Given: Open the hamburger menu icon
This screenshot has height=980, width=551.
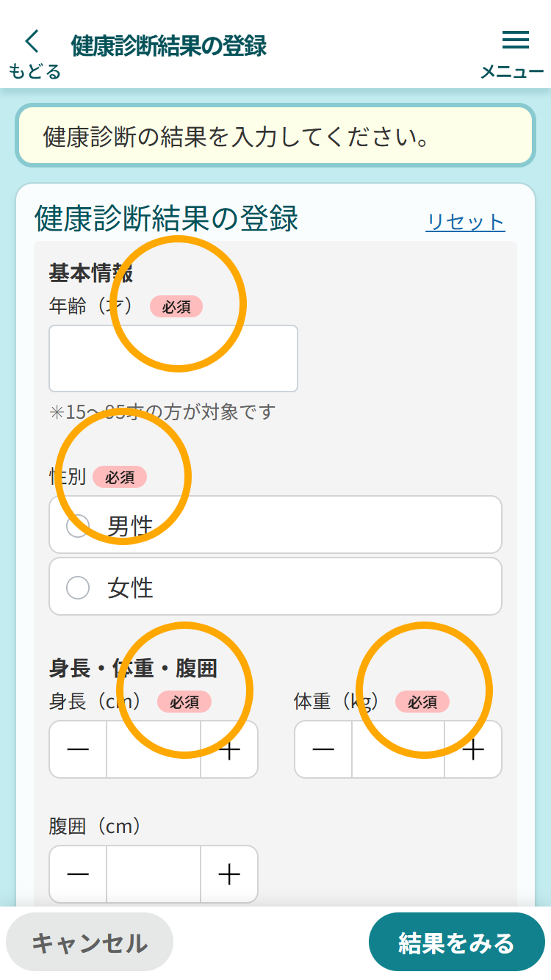Looking at the screenshot, I should tap(515, 40).
